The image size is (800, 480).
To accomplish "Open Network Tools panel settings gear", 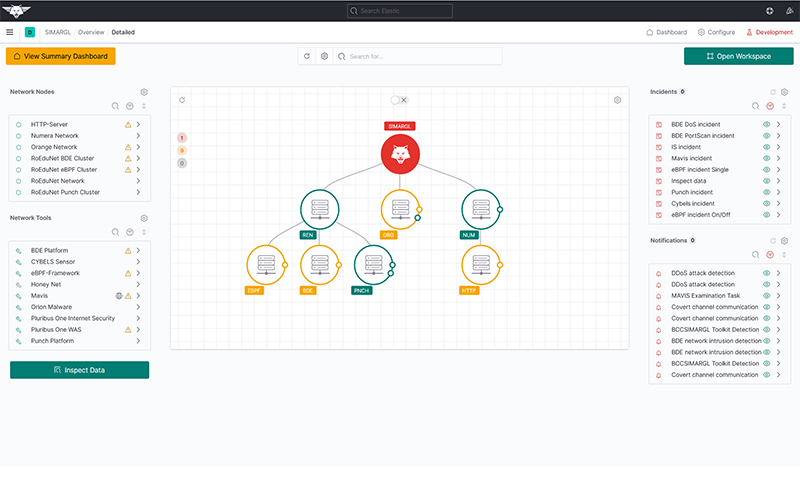I will 144,218.
